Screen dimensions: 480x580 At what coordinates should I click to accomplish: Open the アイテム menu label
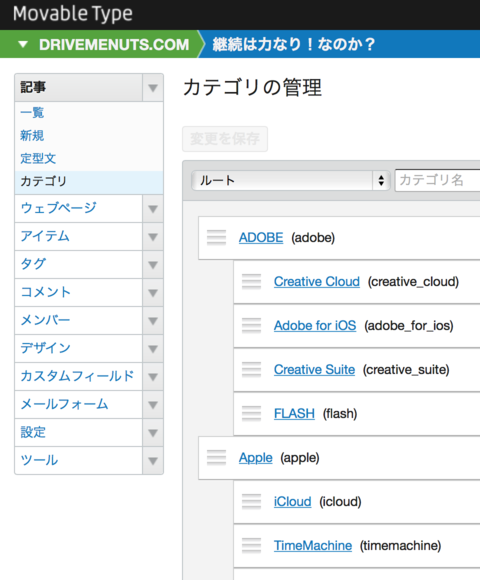45,236
